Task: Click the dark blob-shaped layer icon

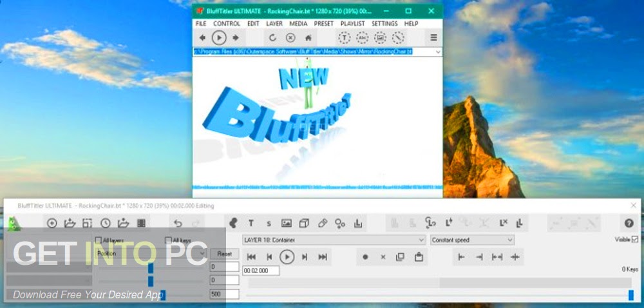Action: 233,223
